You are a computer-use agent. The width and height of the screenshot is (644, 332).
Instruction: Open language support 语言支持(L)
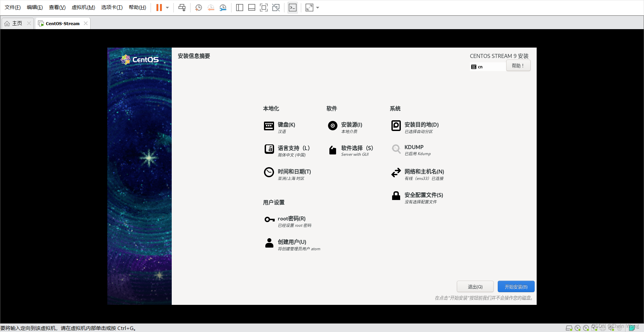point(287,151)
